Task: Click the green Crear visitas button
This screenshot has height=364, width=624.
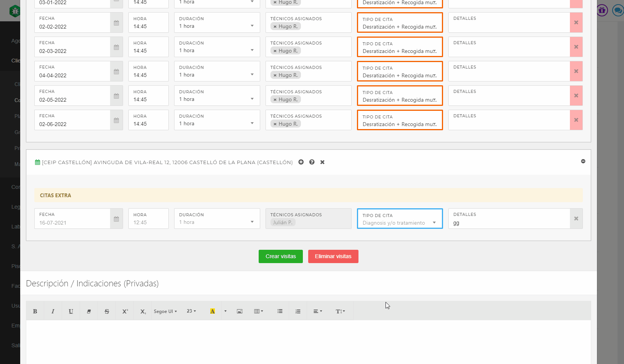Action: pyautogui.click(x=280, y=256)
